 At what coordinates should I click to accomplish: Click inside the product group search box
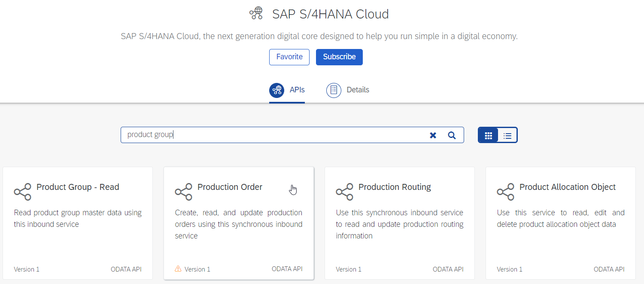click(x=275, y=135)
